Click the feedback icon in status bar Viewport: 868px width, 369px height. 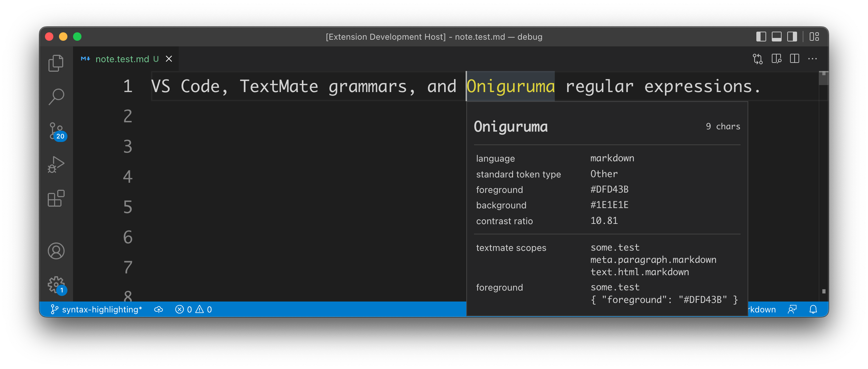point(792,309)
